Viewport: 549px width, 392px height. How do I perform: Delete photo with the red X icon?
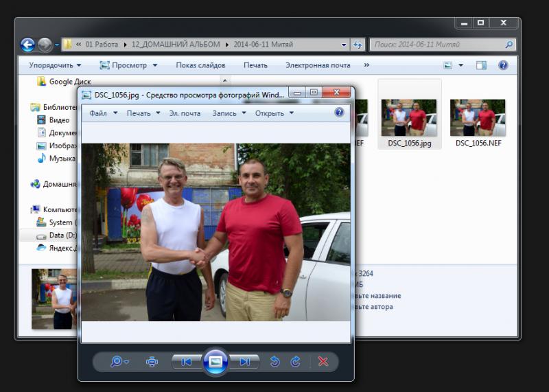coord(323,361)
